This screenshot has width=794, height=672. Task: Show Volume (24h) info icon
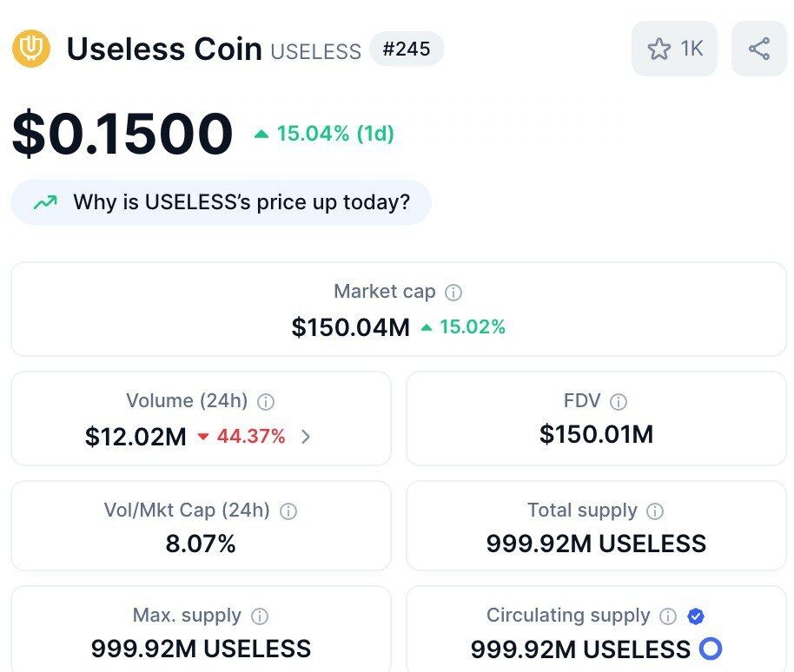pos(267,402)
